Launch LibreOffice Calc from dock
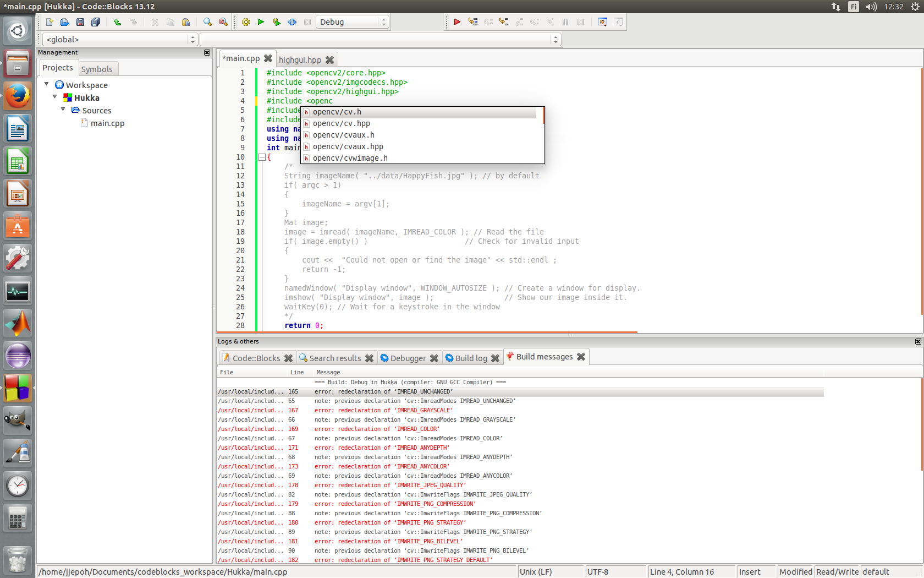The image size is (924, 578). (18, 161)
